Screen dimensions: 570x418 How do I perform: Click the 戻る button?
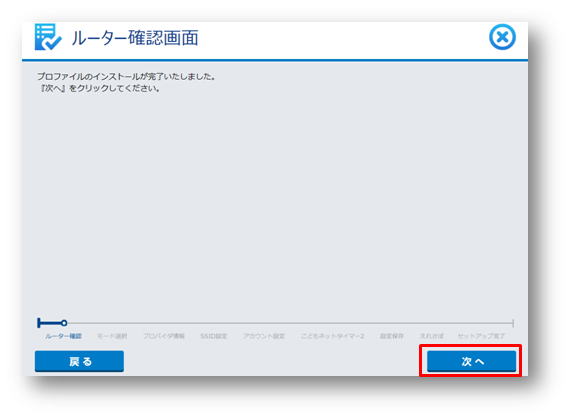tap(79, 361)
